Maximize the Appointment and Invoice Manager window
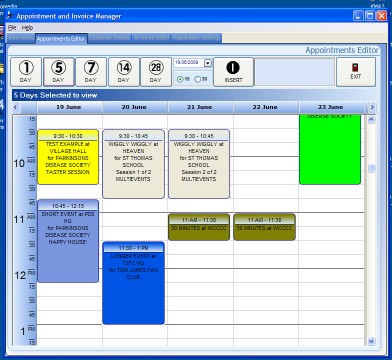Image resolution: width=392 pixels, height=360 pixels. pyautogui.click(x=370, y=16)
